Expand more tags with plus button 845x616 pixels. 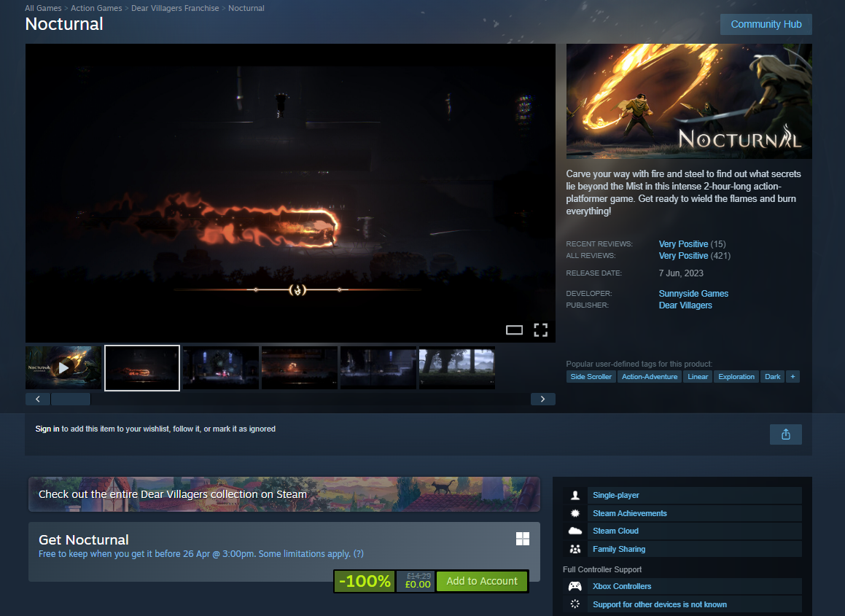tap(793, 377)
